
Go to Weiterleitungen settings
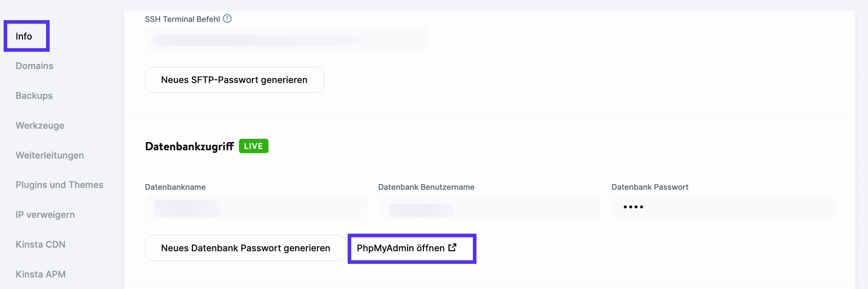pos(49,155)
